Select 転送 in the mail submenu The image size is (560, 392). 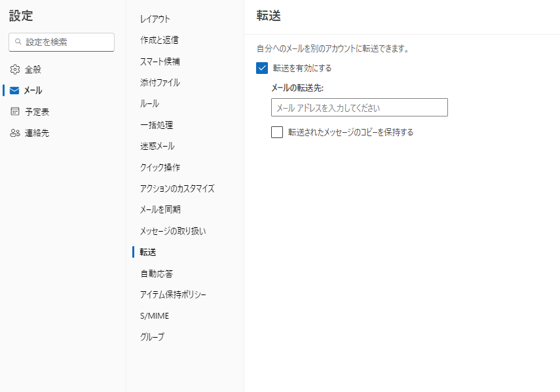[x=148, y=252]
